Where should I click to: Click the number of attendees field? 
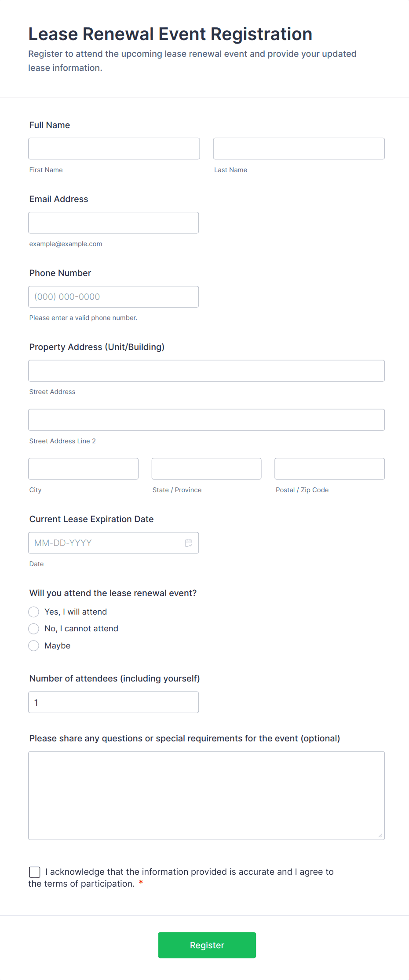[113, 703]
